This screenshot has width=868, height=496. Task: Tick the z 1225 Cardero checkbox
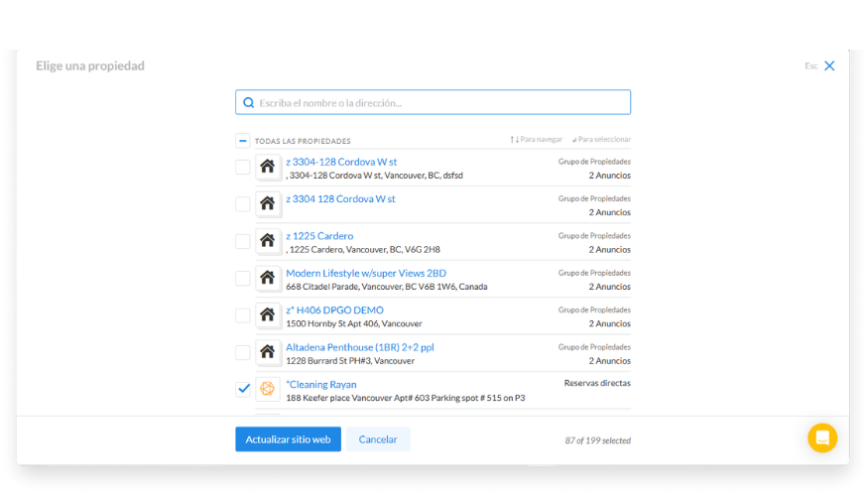(x=242, y=241)
